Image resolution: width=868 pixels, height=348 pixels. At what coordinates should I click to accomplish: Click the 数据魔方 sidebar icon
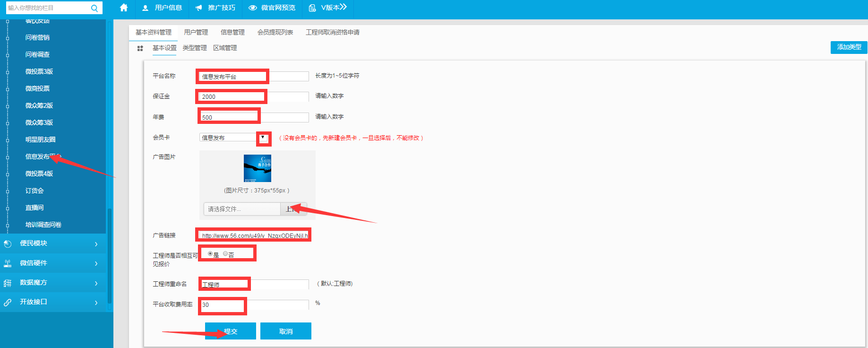pyautogui.click(x=8, y=283)
